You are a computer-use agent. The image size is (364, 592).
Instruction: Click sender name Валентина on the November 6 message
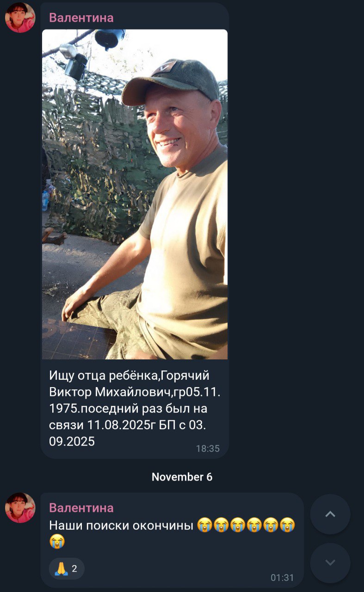[81, 508]
